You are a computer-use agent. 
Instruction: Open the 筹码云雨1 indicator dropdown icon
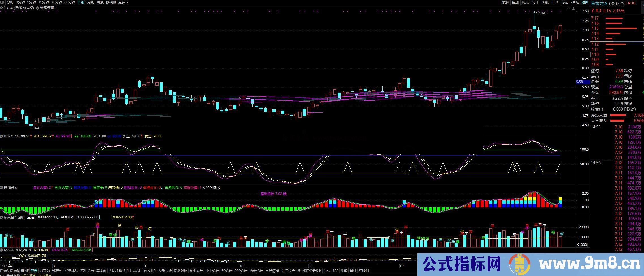(37, 8)
